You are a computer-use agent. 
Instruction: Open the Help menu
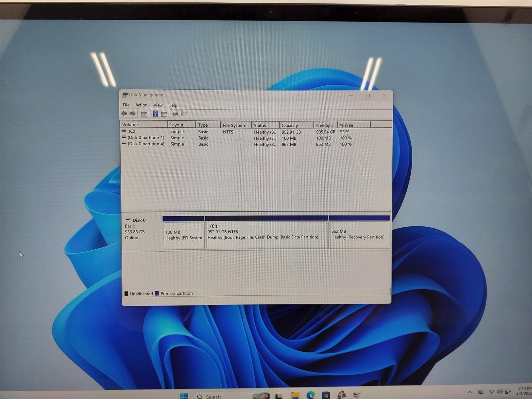(x=173, y=105)
